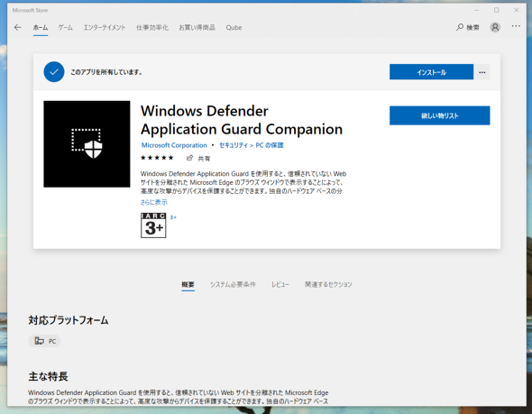The height and width of the screenshot is (414, 532).
Task: Click the share icon under the title
Action: tap(189, 158)
